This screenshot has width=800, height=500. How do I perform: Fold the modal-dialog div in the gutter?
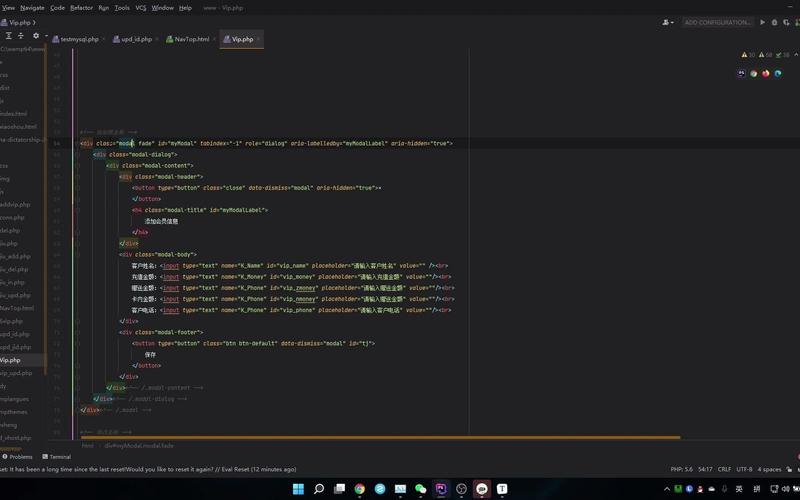pos(77,155)
